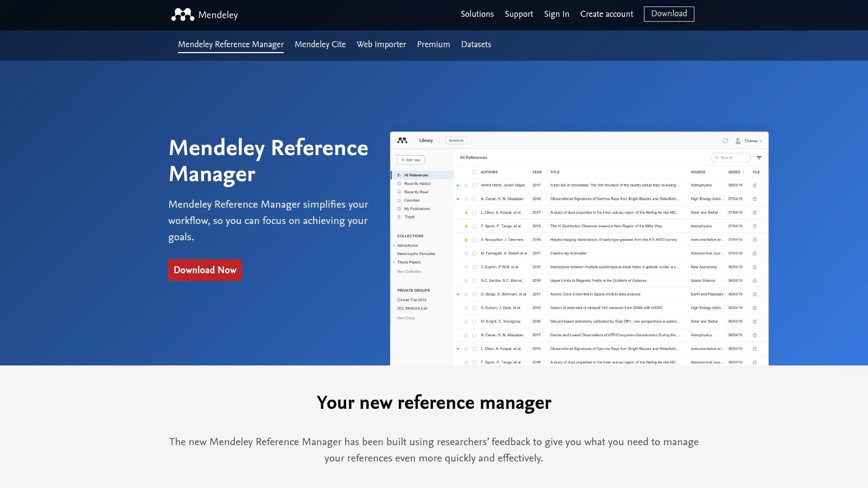Switch to the Mendeley Cite tab
This screenshot has height=488, width=868.
320,44
